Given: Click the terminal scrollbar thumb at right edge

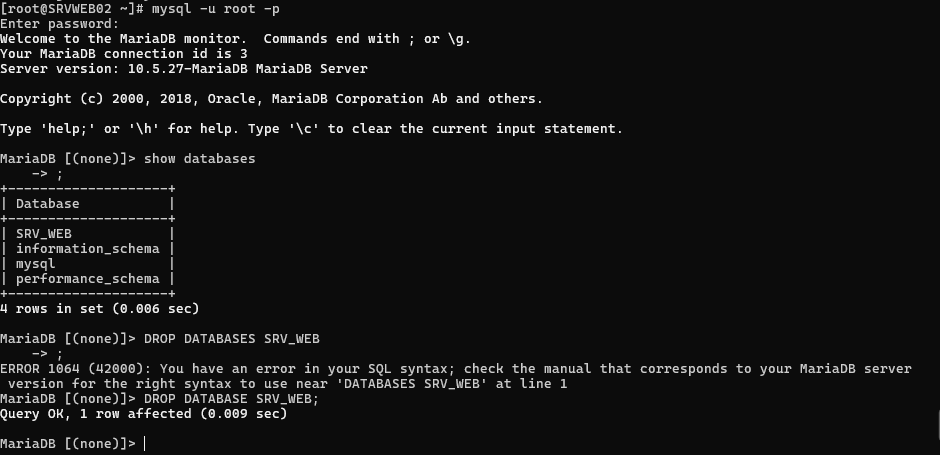Looking at the screenshot, I should (x=938, y=423).
